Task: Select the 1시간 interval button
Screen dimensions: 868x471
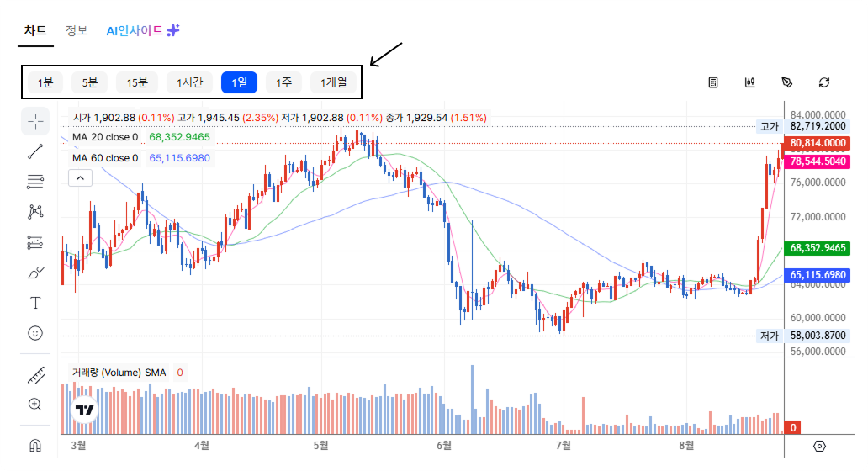Action: click(190, 82)
